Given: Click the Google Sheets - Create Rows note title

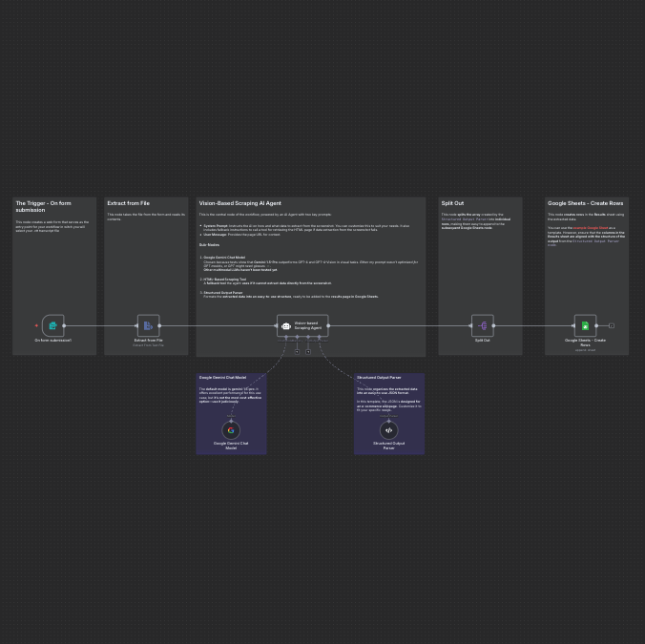Looking at the screenshot, I should tap(585, 203).
